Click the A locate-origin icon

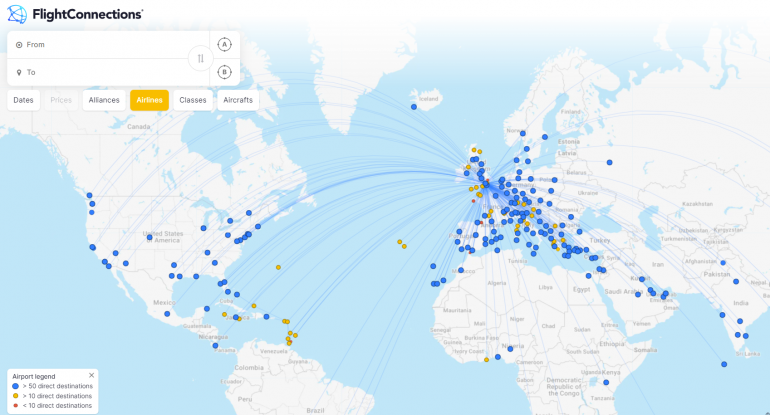point(224,44)
